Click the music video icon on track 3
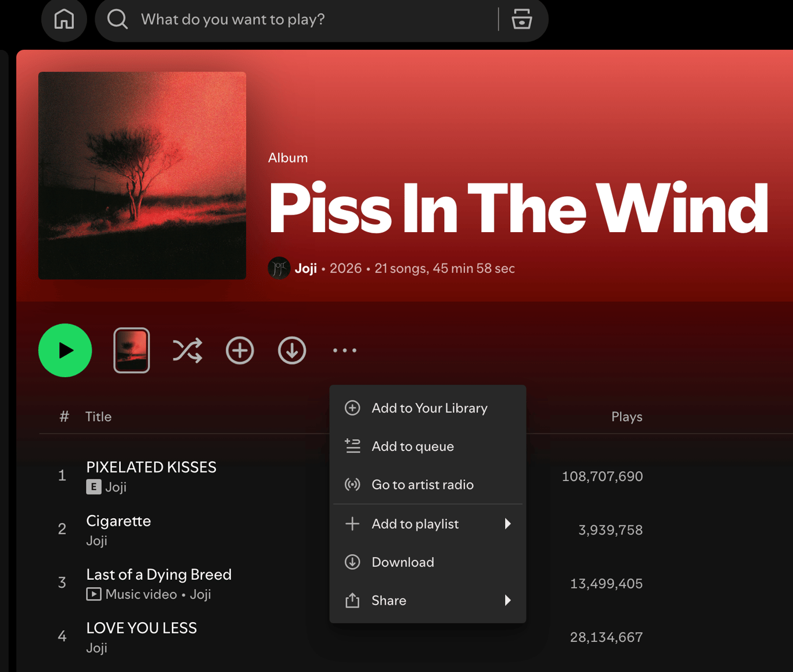 (x=93, y=594)
